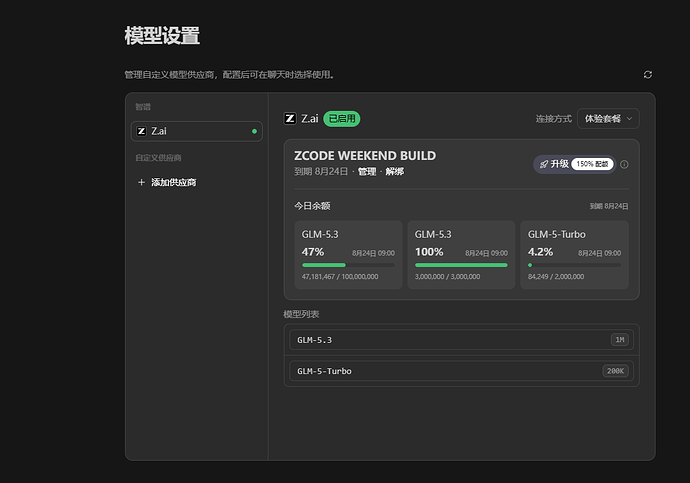690x483 pixels.
Task: Click the 连接方式 label
Action: tap(554, 119)
